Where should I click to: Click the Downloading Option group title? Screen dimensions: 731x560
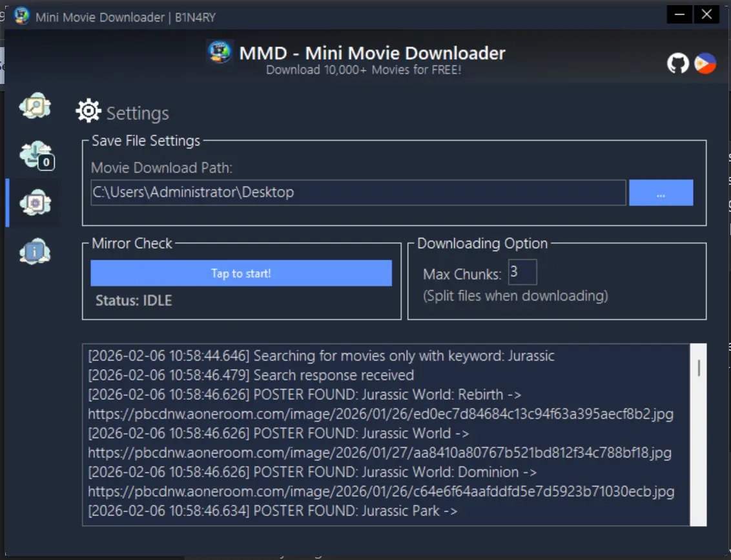[x=482, y=244]
